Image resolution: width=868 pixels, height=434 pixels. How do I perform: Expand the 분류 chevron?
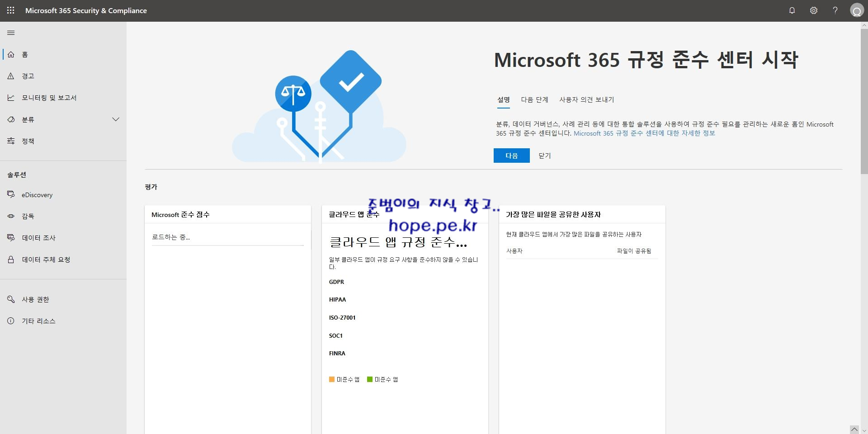(x=116, y=119)
